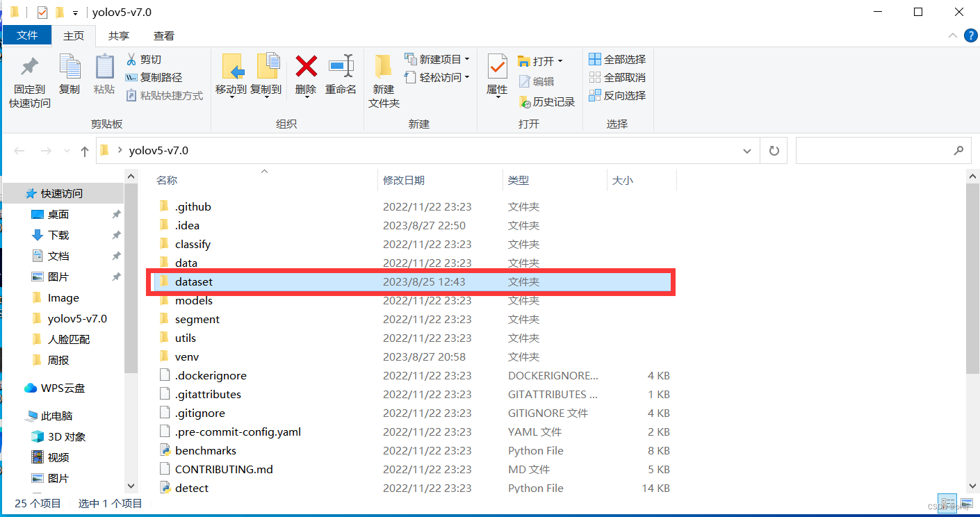Select the detect Python file

click(x=192, y=488)
